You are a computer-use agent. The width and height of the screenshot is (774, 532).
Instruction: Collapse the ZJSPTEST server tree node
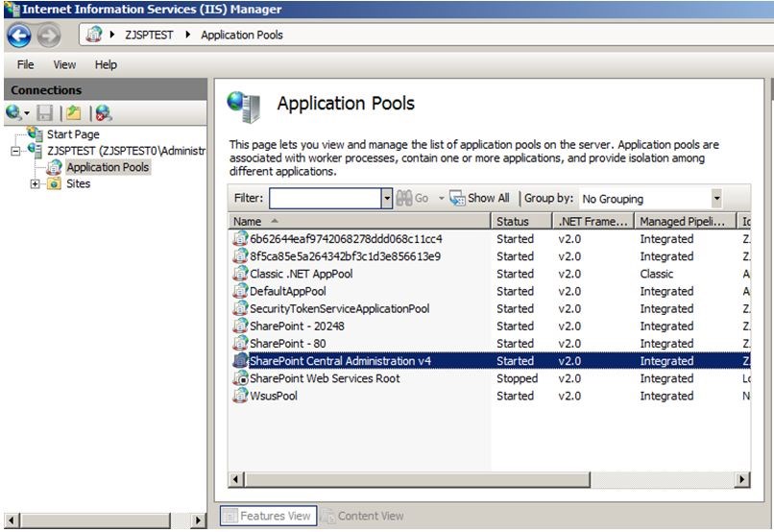[x=15, y=151]
